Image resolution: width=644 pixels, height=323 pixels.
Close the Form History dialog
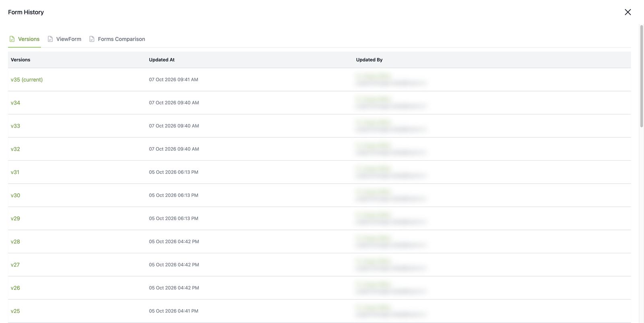[x=627, y=12]
